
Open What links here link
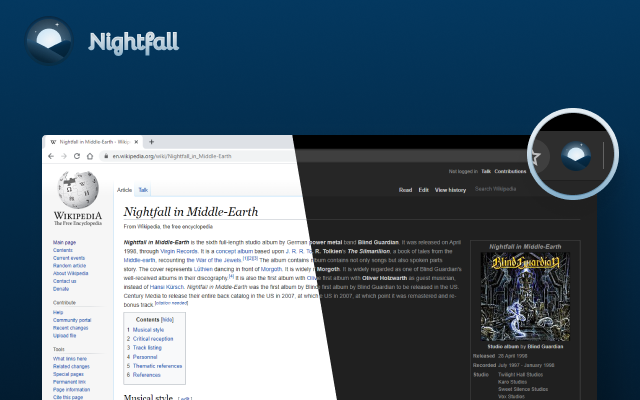point(70,359)
